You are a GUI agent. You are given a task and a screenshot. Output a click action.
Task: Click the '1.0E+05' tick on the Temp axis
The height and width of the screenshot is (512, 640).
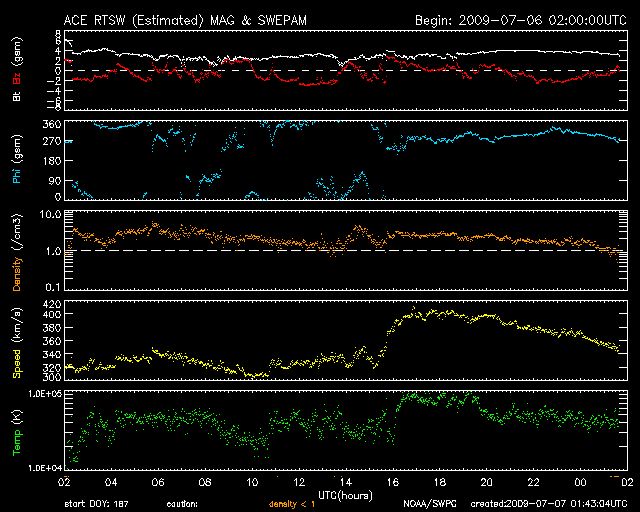(x=45, y=394)
